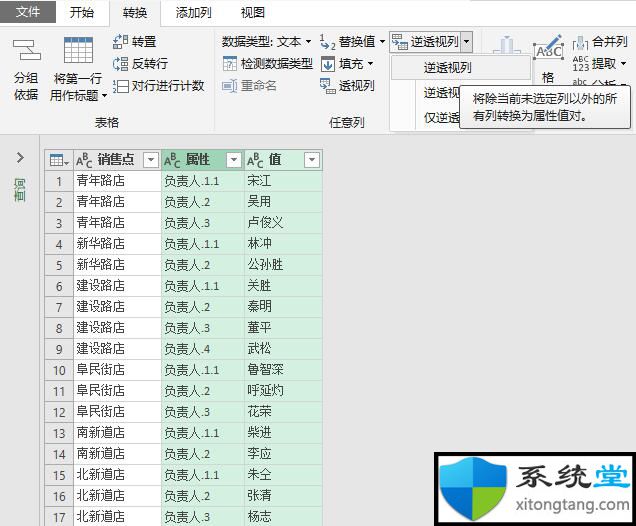Select the 销售点 column header
Screen dimensions: 636x526
click(x=116, y=160)
